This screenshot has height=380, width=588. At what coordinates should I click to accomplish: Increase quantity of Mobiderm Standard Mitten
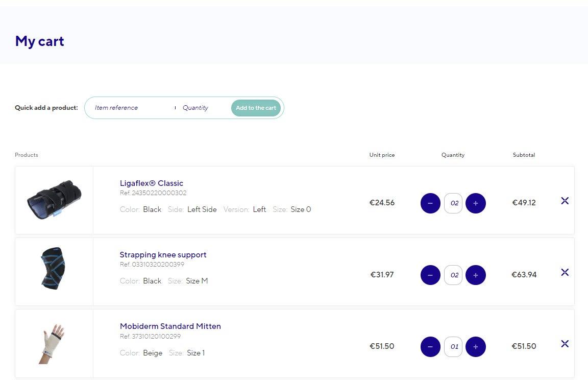476,347
